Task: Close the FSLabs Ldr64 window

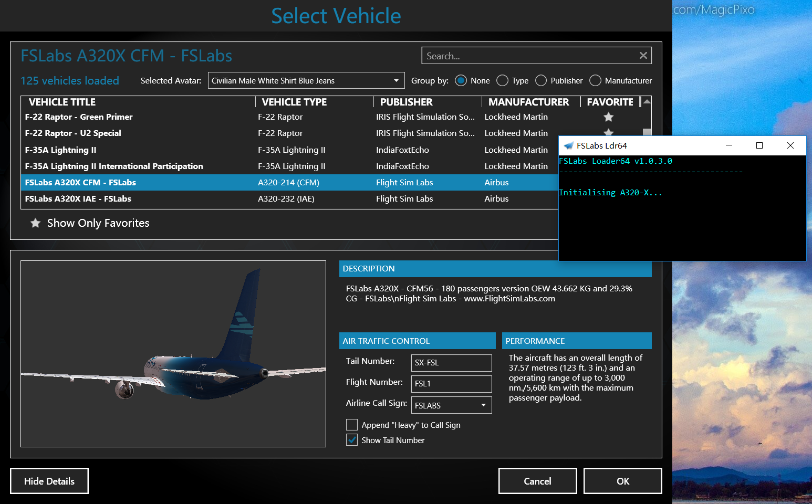Action: click(790, 145)
